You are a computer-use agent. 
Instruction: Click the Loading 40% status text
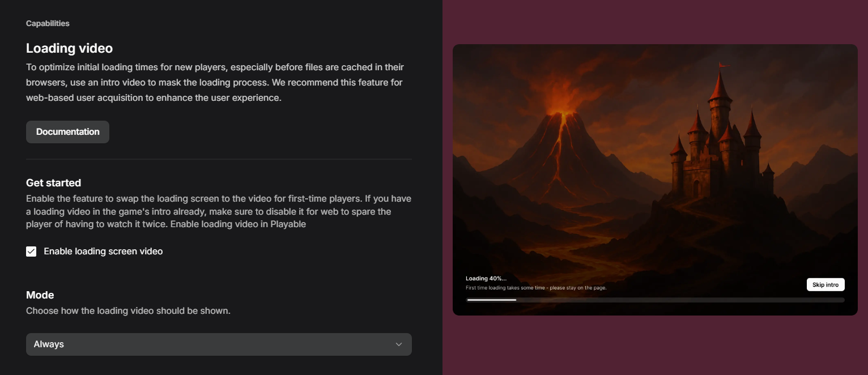[x=486, y=279]
